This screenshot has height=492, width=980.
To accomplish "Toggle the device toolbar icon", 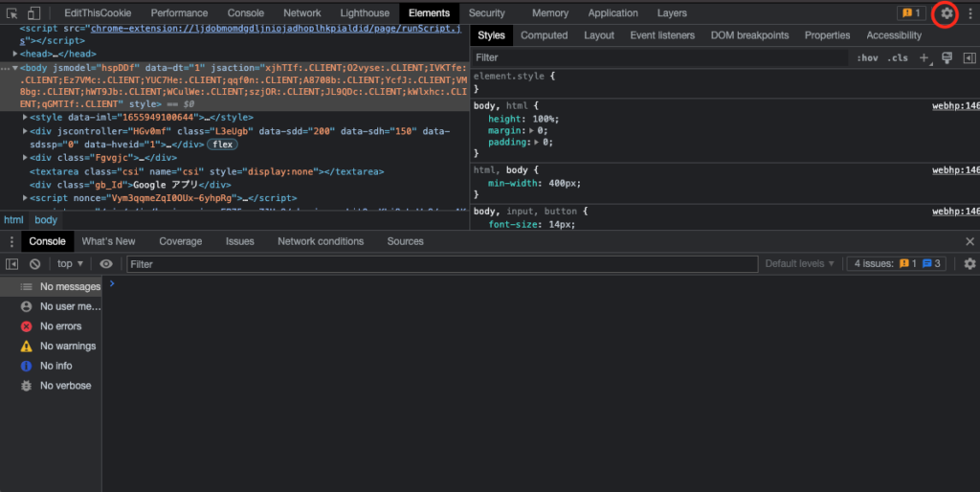I will (x=33, y=13).
